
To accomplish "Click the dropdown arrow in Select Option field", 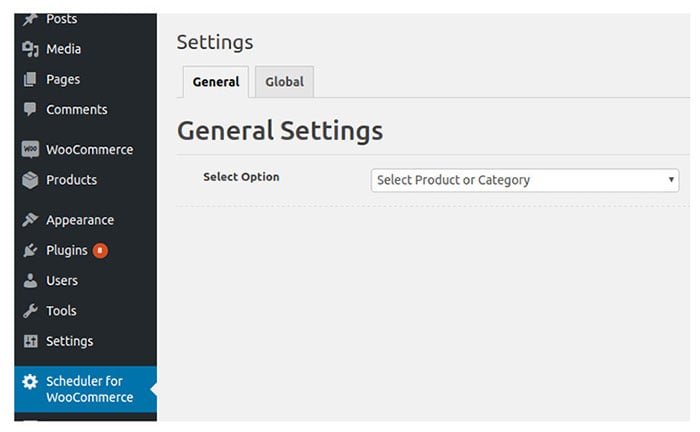I will (672, 180).
